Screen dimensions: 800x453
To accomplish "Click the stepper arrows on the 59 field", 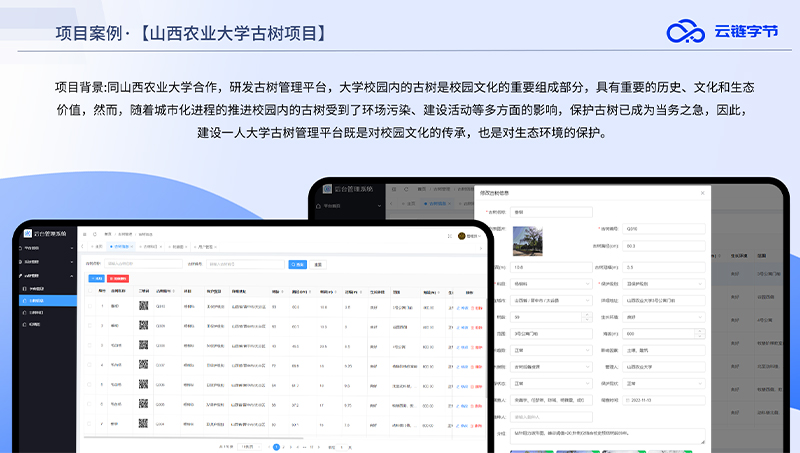I will pos(587,317).
